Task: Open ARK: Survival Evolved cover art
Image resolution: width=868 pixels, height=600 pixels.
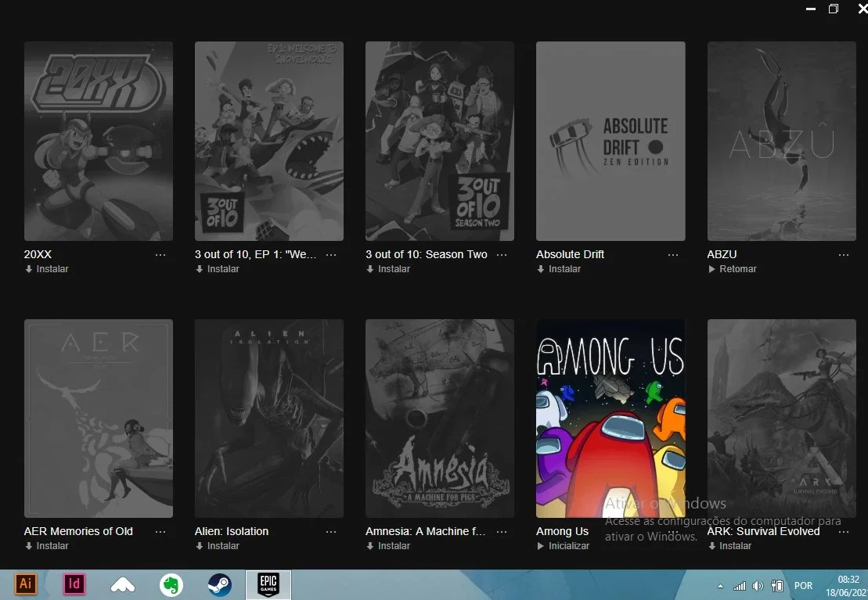Action: click(x=782, y=419)
